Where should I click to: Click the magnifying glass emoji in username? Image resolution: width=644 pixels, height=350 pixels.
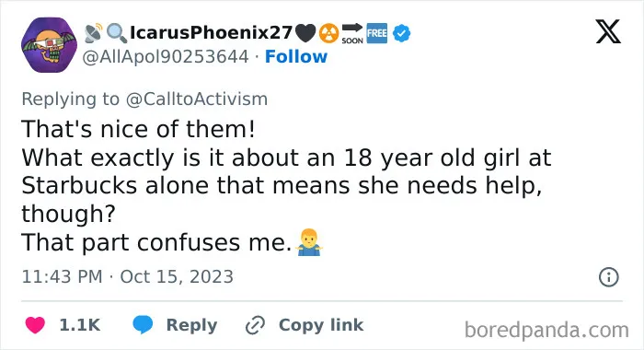pos(117,33)
